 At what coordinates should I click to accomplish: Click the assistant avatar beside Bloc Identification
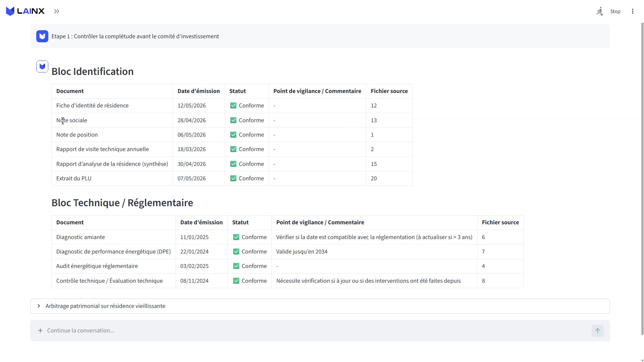[42, 66]
